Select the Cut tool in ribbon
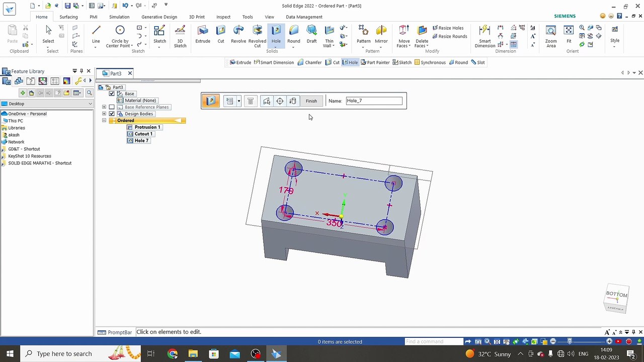This screenshot has height=362, width=644. [x=221, y=34]
